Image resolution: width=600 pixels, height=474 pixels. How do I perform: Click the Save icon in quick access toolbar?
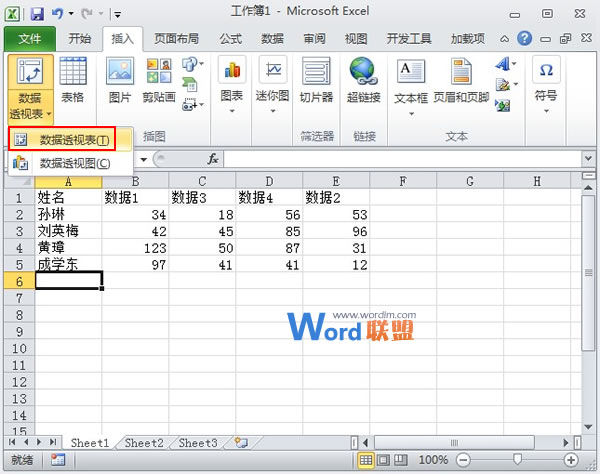[x=37, y=14]
